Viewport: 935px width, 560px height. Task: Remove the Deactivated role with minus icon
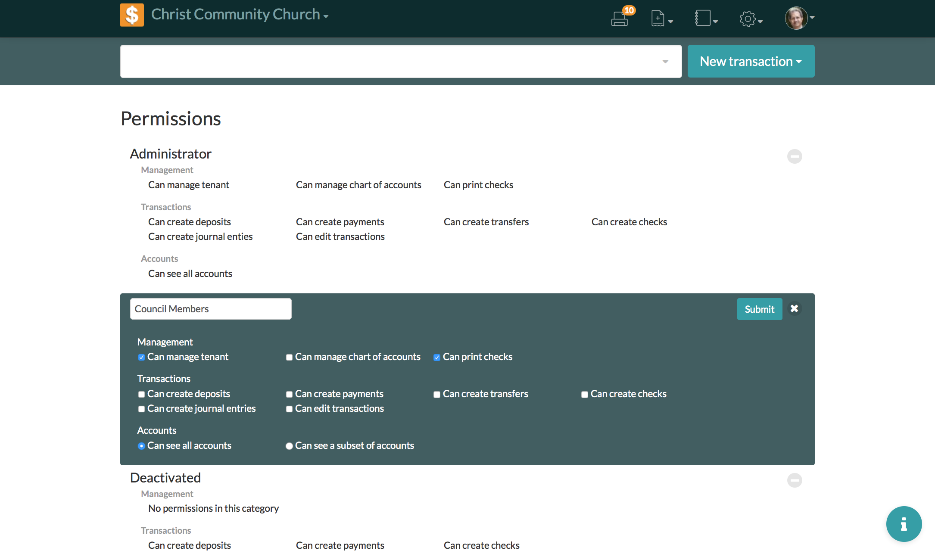tap(794, 480)
